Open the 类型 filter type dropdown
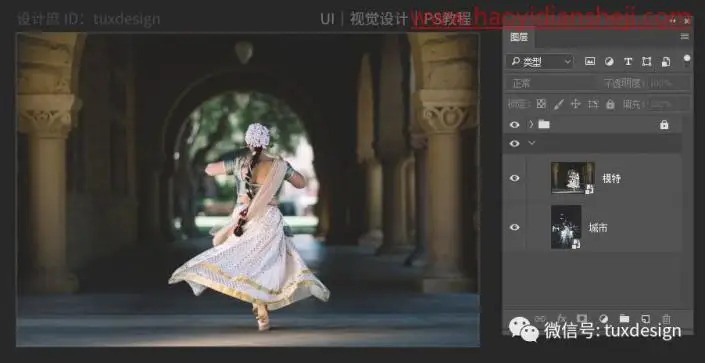 pos(540,62)
